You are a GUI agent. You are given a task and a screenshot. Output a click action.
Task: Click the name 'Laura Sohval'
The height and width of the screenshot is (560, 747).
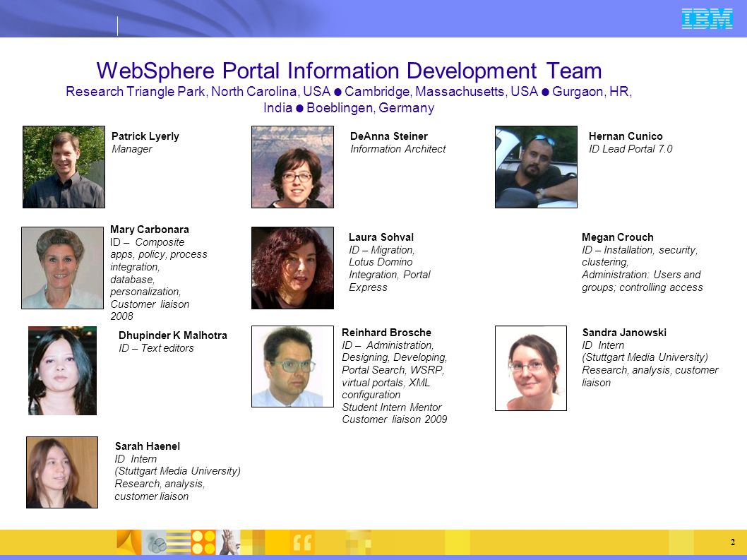(x=381, y=237)
